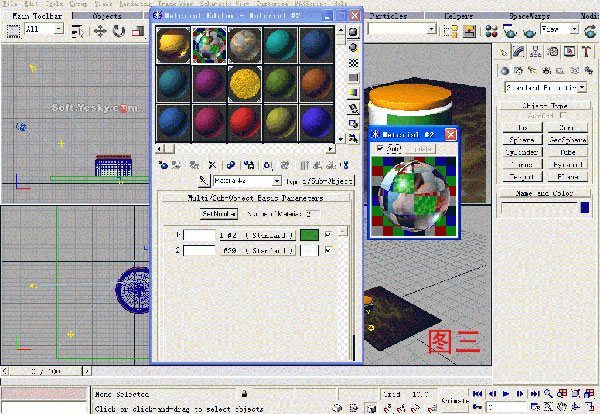
Task: Collapse Object Type rollout
Action: tap(545, 105)
